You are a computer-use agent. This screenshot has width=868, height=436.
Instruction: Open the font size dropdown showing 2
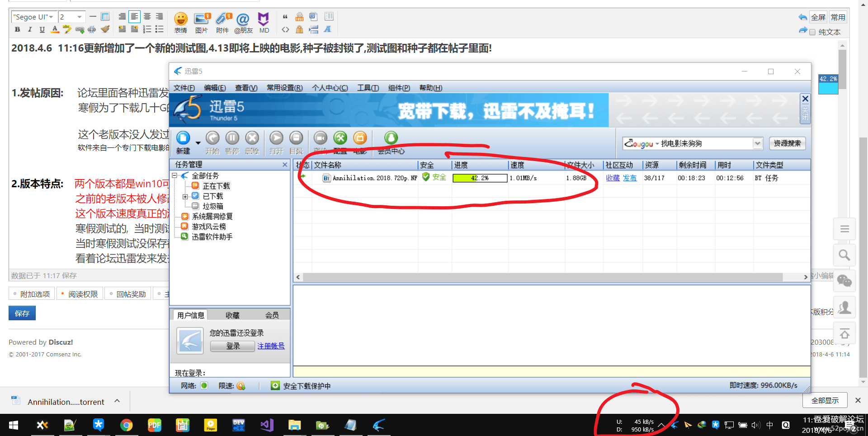pos(71,17)
